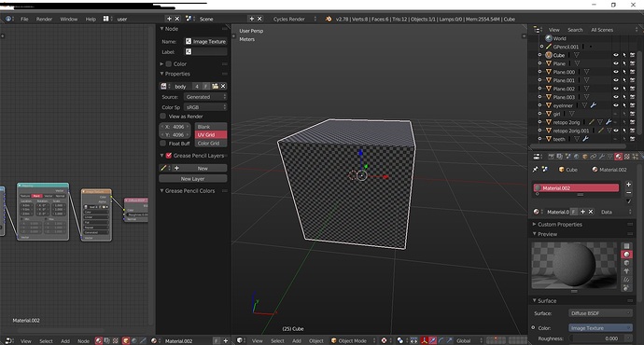The image size is (644, 345).
Task: Toggle the 3D manipulator axes icon
Action: pos(425,341)
